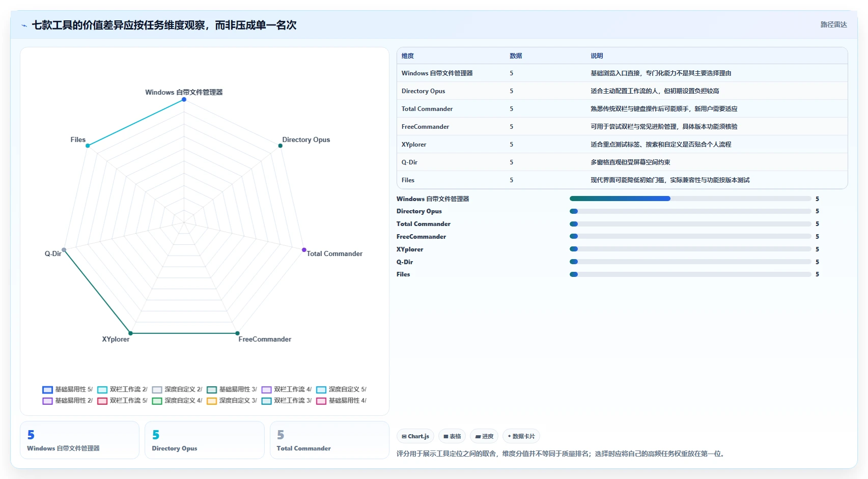Screen dimensions: 868x479
Task: Click the XYplorer progress bar
Action: 690,249
